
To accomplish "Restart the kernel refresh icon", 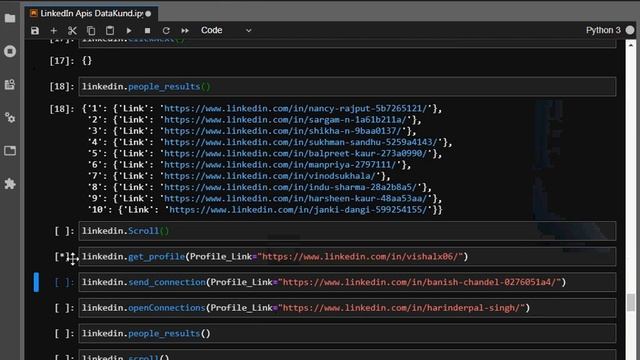I will pyautogui.click(x=166, y=31).
